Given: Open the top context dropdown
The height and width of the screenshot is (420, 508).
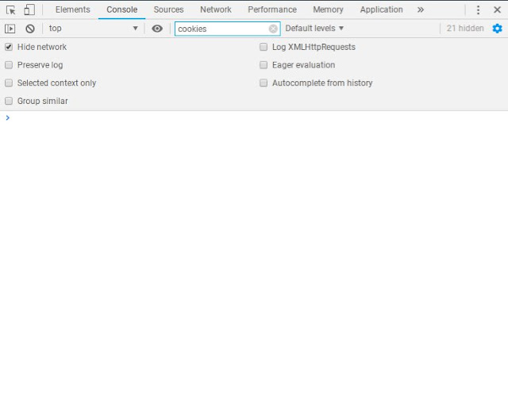Looking at the screenshot, I should tap(93, 29).
